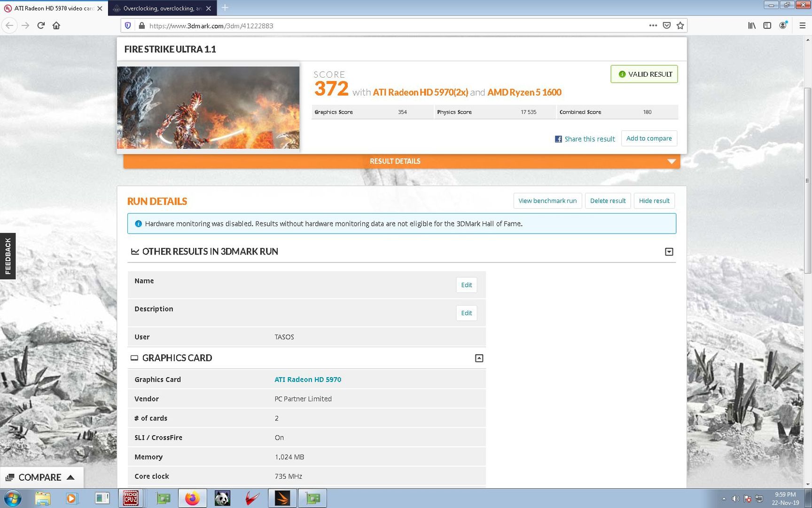Close the ATI Radeon HD 5970 tab

tap(100, 8)
